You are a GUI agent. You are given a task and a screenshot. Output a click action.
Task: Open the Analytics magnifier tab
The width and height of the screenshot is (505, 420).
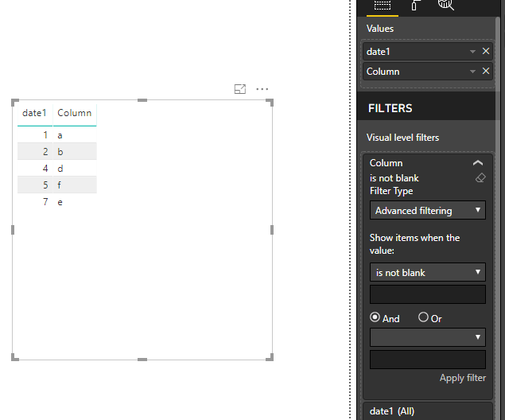(445, 5)
